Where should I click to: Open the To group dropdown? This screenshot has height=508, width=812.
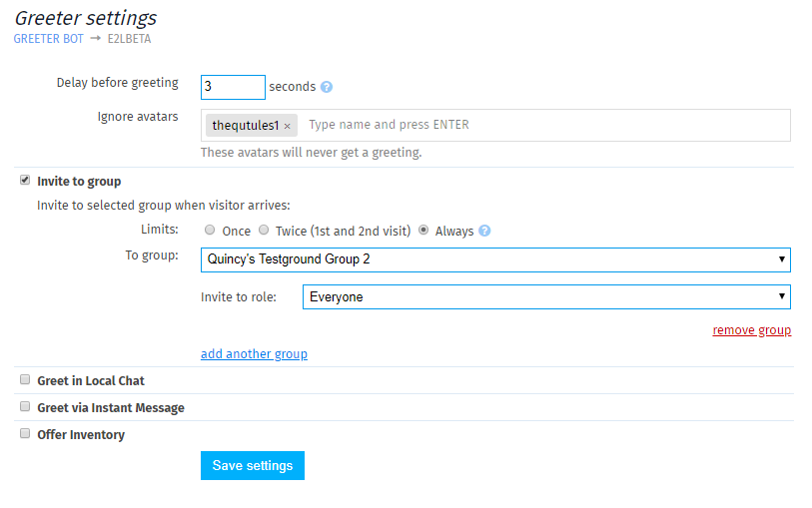(495, 259)
